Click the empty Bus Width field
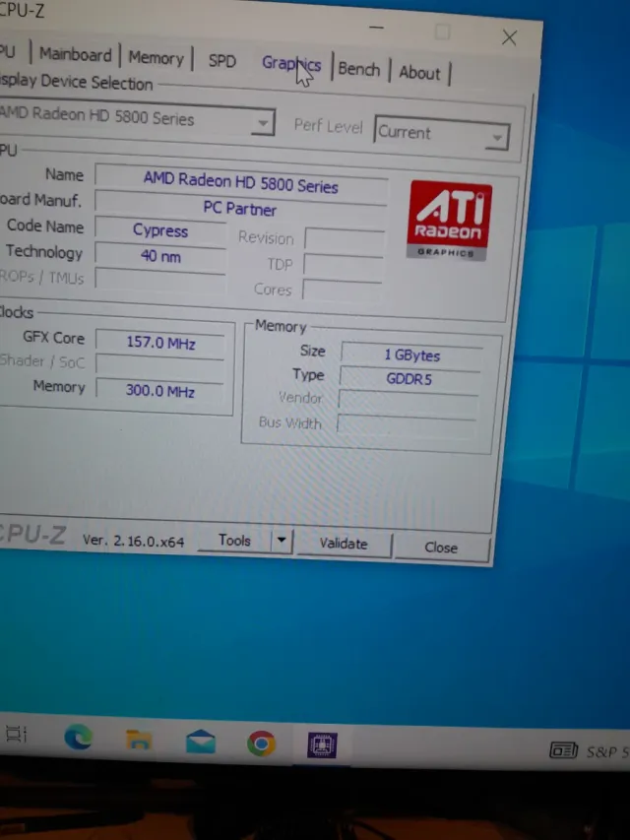This screenshot has width=630, height=840. pyautogui.click(x=407, y=427)
